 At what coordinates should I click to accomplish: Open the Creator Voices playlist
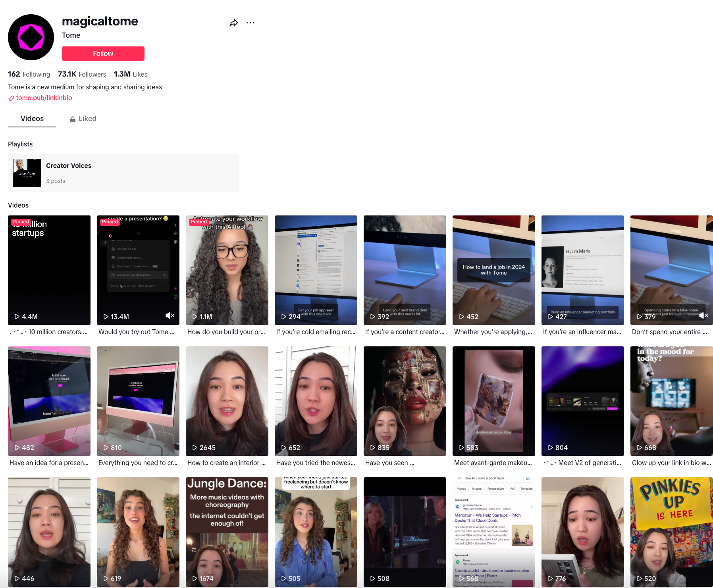(x=123, y=173)
